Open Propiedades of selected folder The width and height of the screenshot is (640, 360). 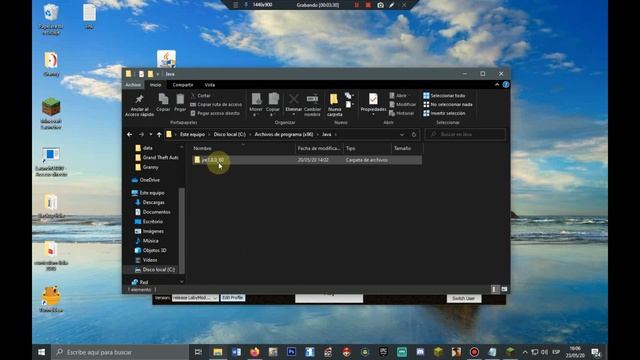[373, 104]
